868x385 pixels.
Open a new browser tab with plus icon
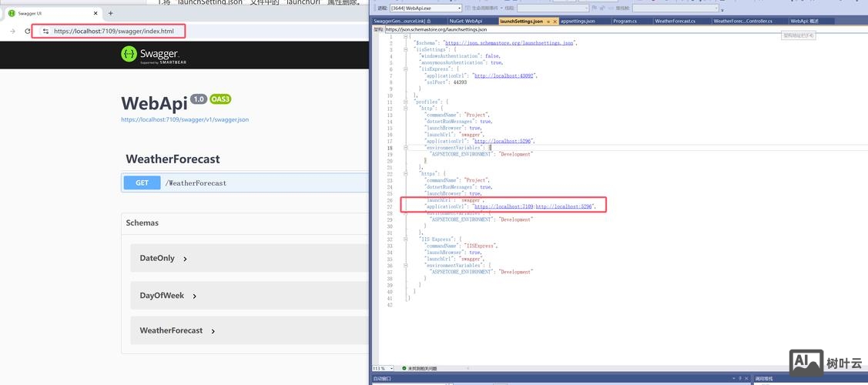point(110,13)
